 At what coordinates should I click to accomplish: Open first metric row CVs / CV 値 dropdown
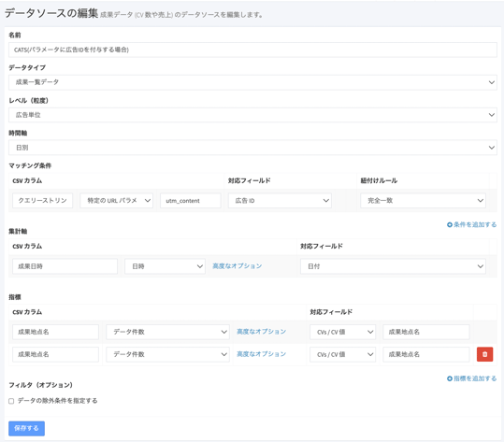[x=342, y=332]
